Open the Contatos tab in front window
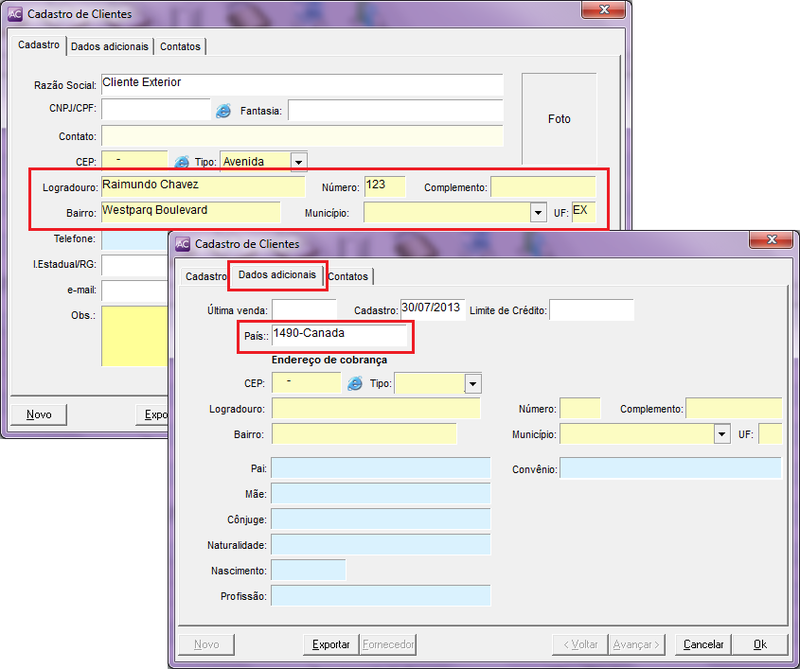 348,276
